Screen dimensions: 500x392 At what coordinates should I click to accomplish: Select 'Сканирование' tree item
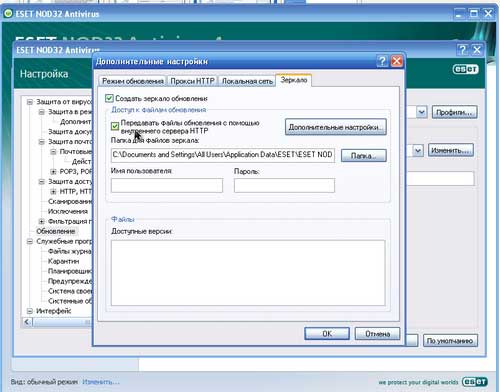(70, 201)
